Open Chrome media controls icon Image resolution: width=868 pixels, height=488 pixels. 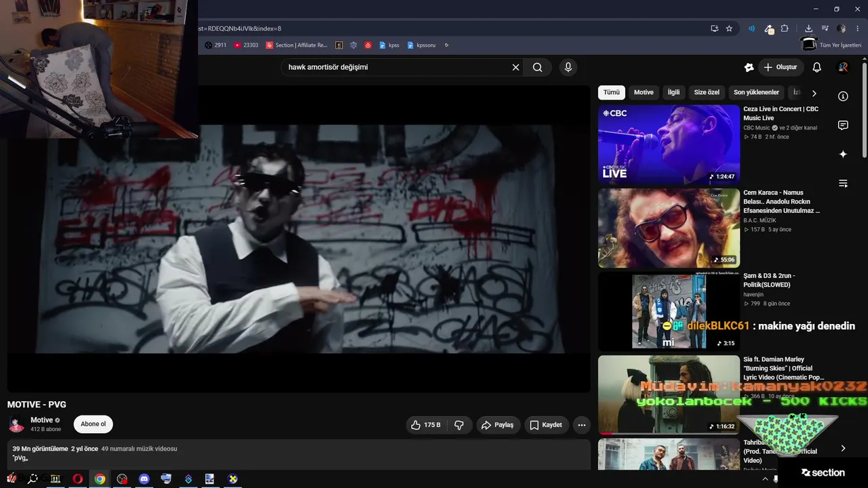click(825, 28)
